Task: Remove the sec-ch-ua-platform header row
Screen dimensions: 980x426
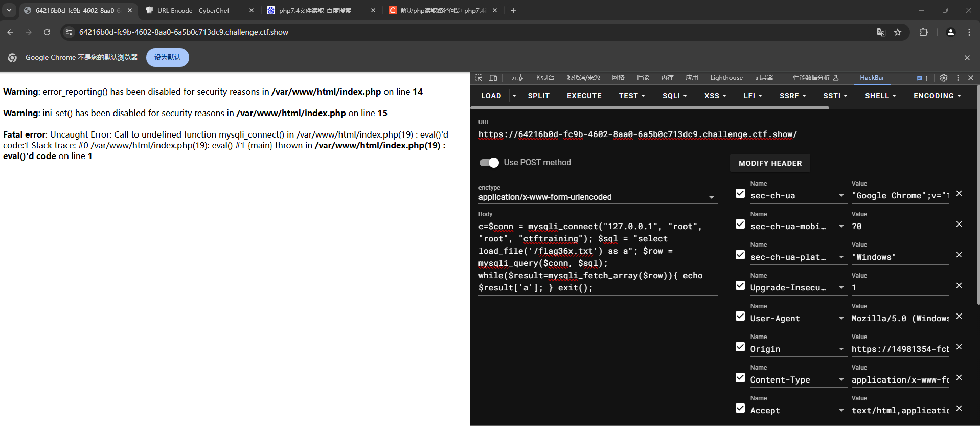Action: [959, 255]
